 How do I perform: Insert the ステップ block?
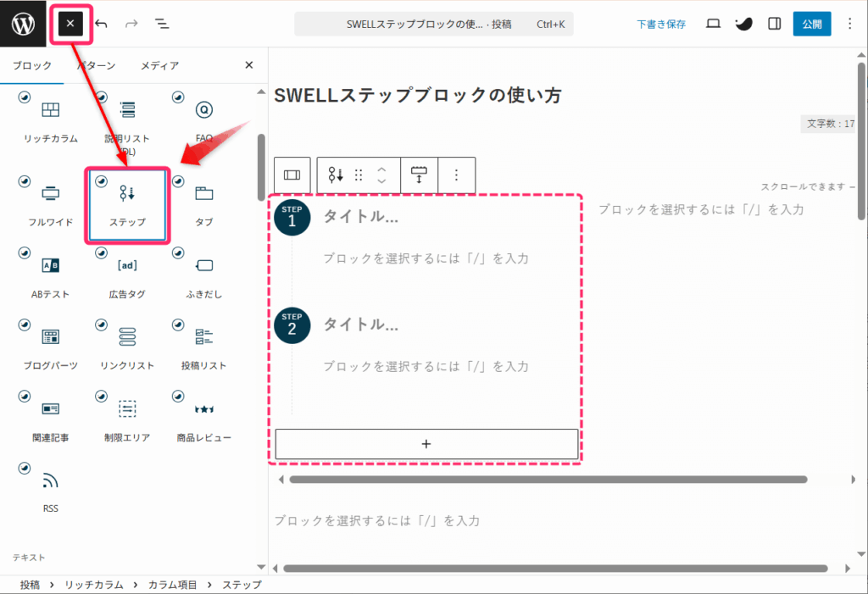(x=127, y=203)
